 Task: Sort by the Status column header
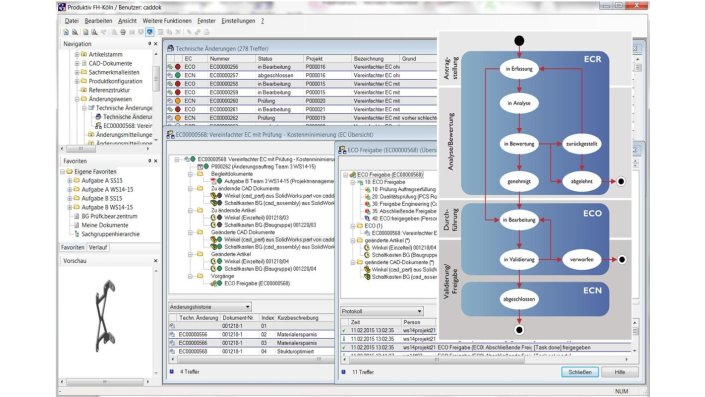(x=279, y=58)
